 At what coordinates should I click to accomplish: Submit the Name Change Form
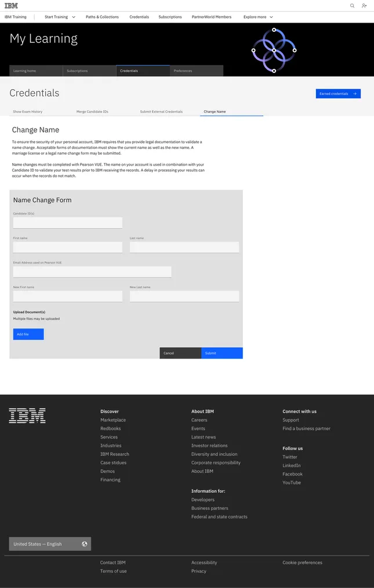coord(222,353)
